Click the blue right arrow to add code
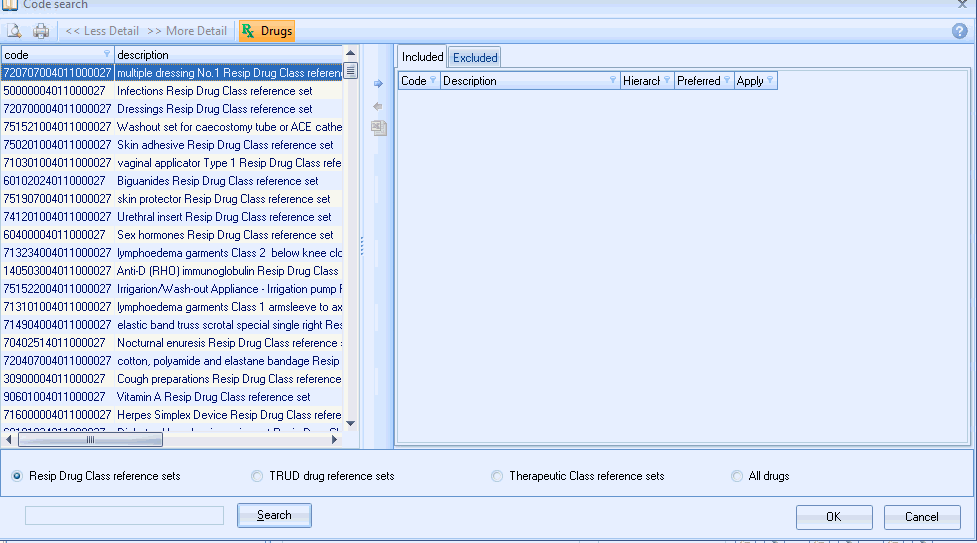 point(378,84)
